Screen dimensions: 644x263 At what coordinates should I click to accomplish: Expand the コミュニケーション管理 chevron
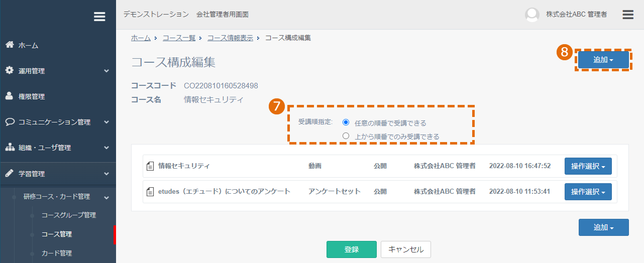[x=106, y=122]
